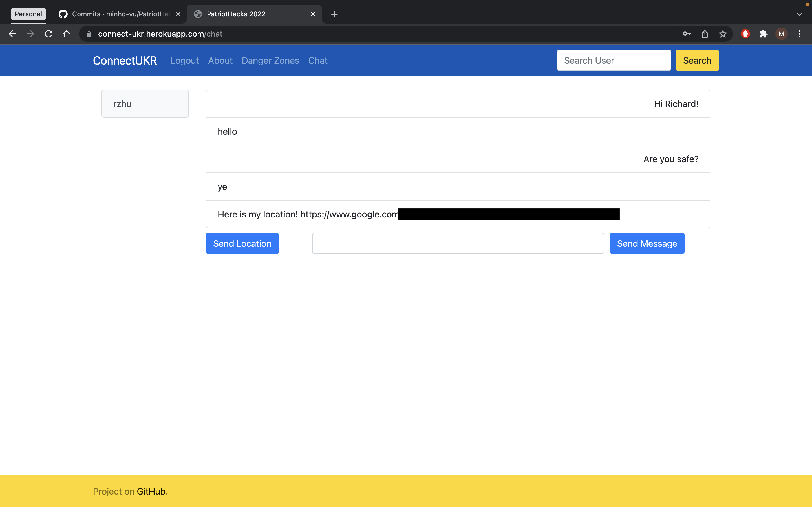Screen dimensions: 812x507
Task: Open the Danger Zones nav link
Action: tap(270, 60)
